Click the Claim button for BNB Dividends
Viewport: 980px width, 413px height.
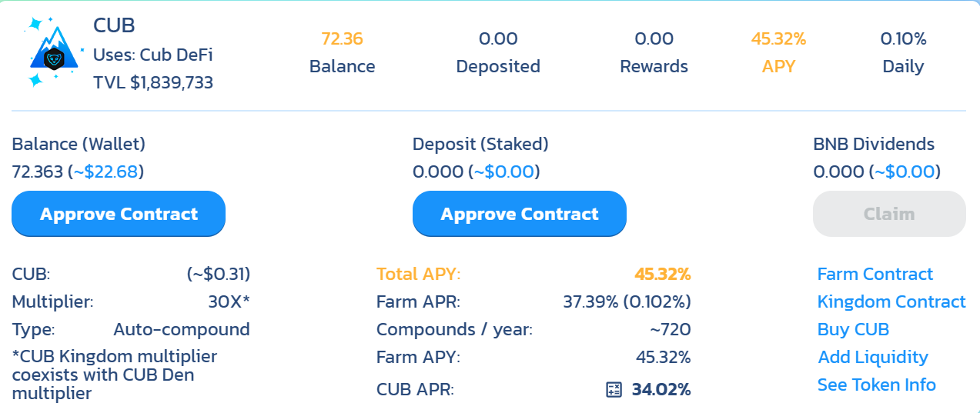(889, 214)
